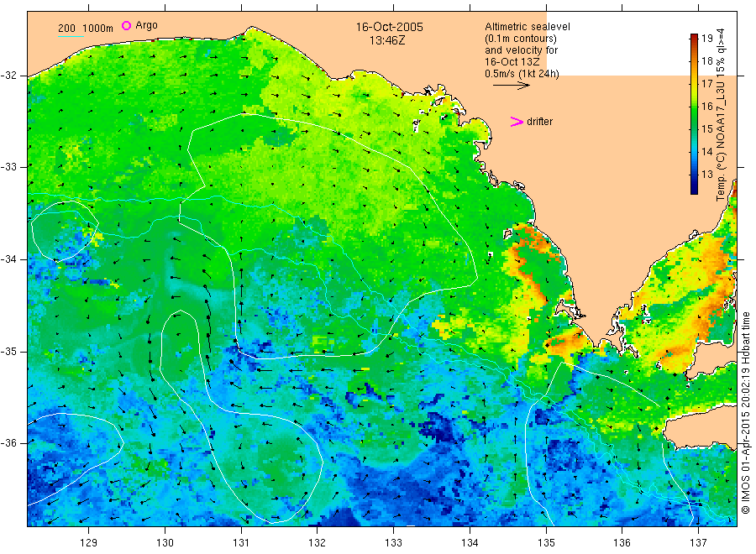Image resolution: width=756 pixels, height=554 pixels.
Task: Click the velocity scale reference arrow
Action: [x=511, y=86]
